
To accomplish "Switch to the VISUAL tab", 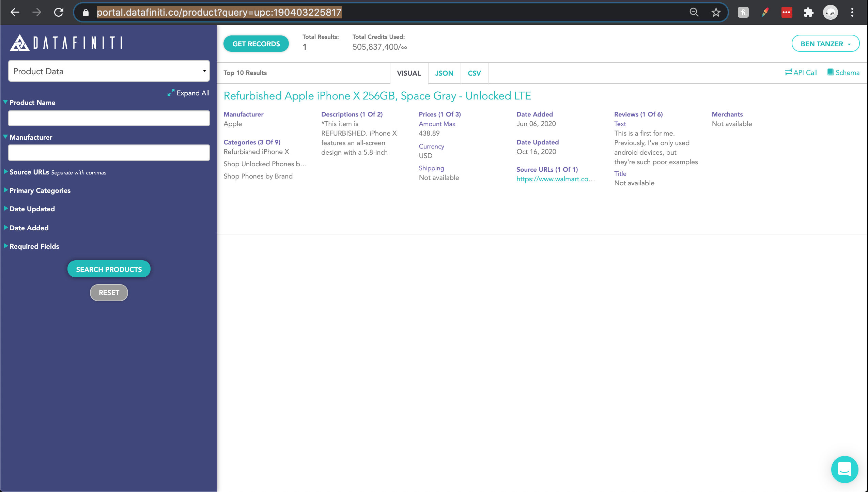I will (x=409, y=73).
